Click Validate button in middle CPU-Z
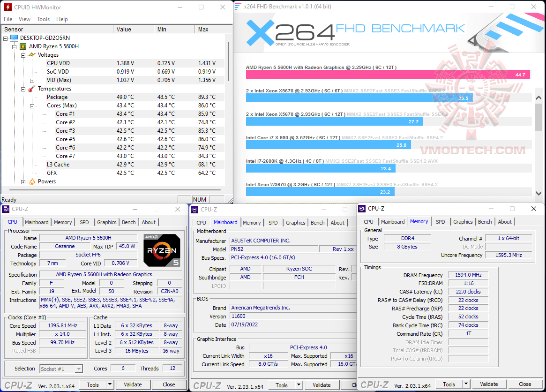 322,384
